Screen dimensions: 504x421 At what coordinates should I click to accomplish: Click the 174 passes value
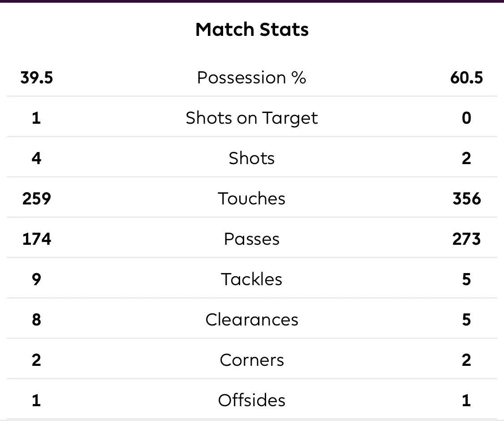(x=37, y=239)
